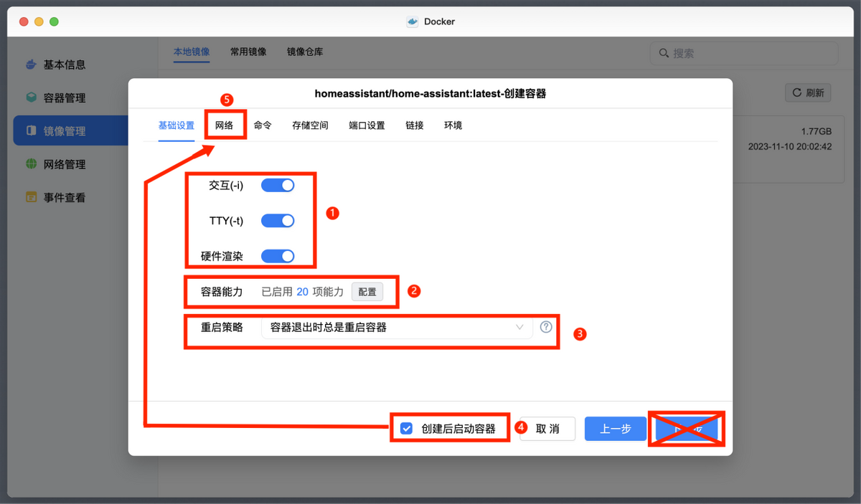Screen dimensions: 861x504
Task: Click the 刷新 button
Action: [x=809, y=92]
